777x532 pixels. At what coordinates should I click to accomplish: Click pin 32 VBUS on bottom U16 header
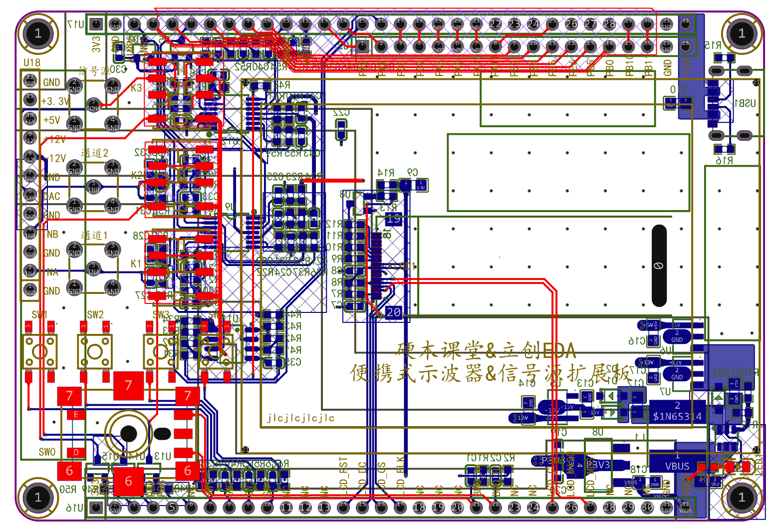coord(685,508)
